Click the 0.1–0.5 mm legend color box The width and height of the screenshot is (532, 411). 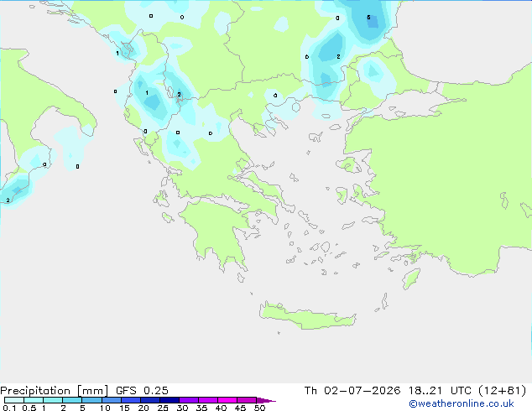point(14,400)
